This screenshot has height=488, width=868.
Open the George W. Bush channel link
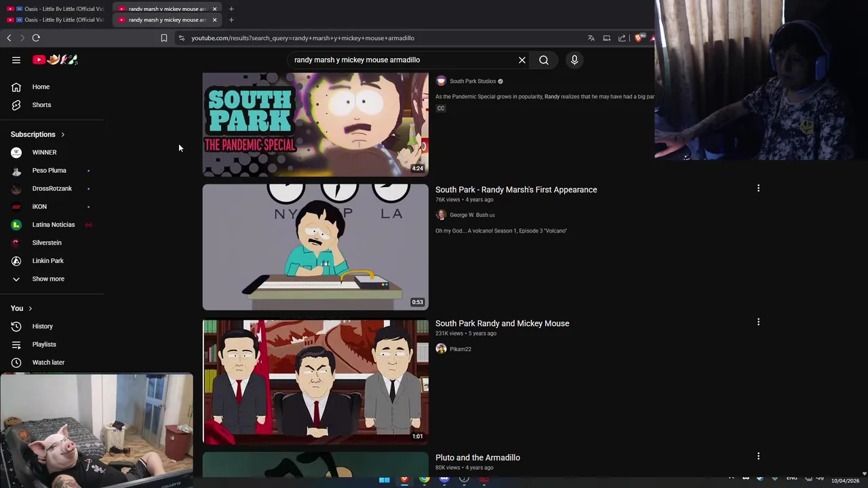pyautogui.click(x=472, y=215)
